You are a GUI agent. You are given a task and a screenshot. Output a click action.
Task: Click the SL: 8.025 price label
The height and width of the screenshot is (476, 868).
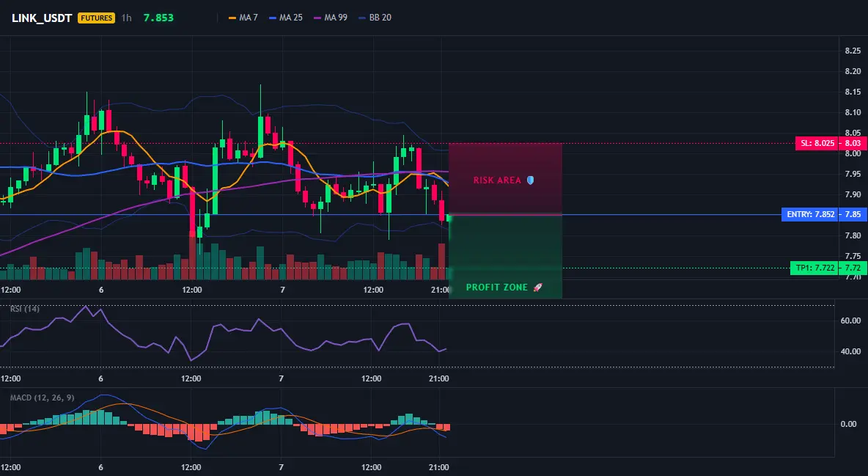(x=817, y=143)
